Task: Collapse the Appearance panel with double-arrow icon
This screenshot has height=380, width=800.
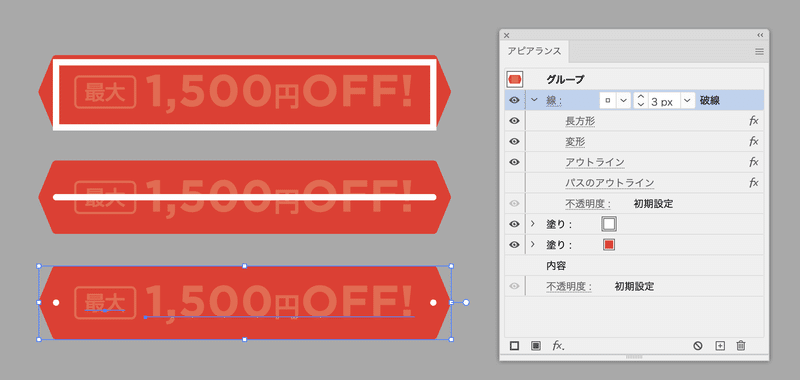Action: pos(760,35)
